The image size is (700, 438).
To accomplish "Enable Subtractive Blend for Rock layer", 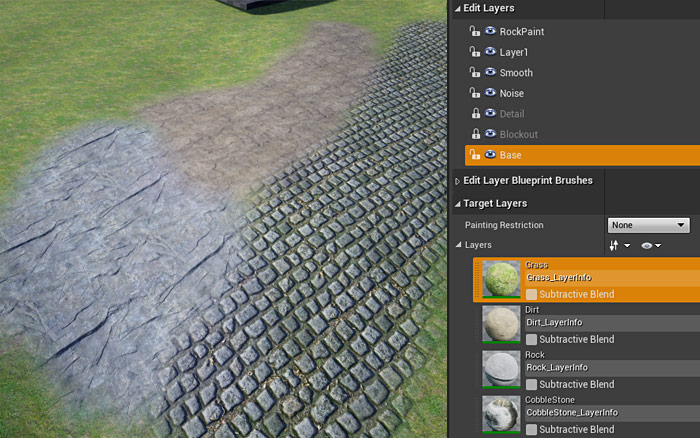I will point(531,384).
